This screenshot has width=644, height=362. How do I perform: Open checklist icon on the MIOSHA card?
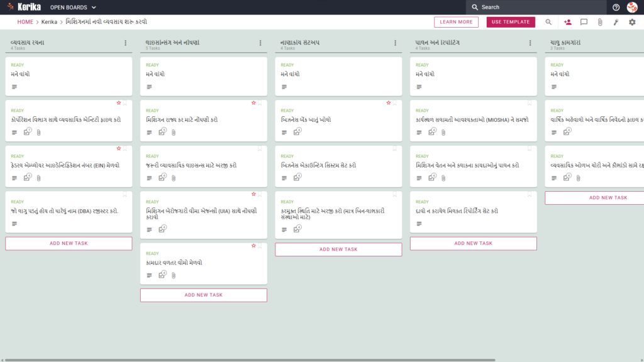(431, 132)
